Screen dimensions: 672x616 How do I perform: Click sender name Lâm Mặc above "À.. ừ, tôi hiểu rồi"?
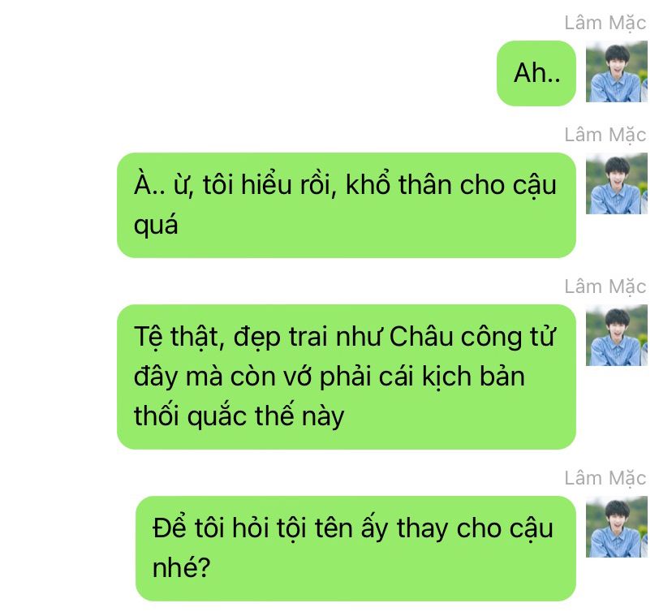(605, 135)
